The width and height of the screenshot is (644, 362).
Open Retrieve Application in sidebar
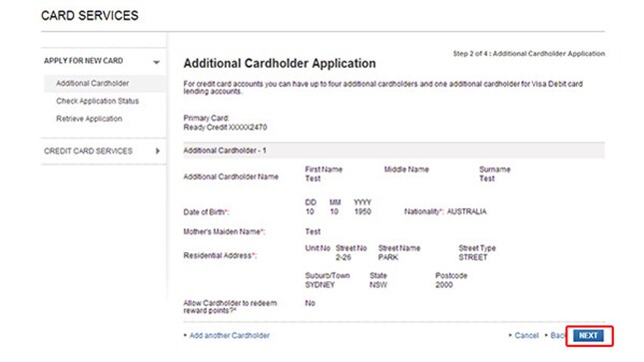point(89,119)
